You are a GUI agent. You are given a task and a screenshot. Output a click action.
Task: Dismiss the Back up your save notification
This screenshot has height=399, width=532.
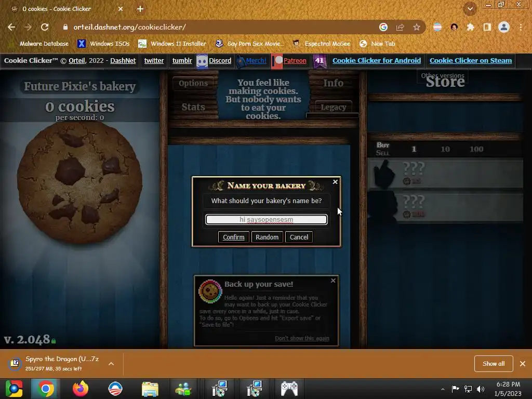pos(333,281)
